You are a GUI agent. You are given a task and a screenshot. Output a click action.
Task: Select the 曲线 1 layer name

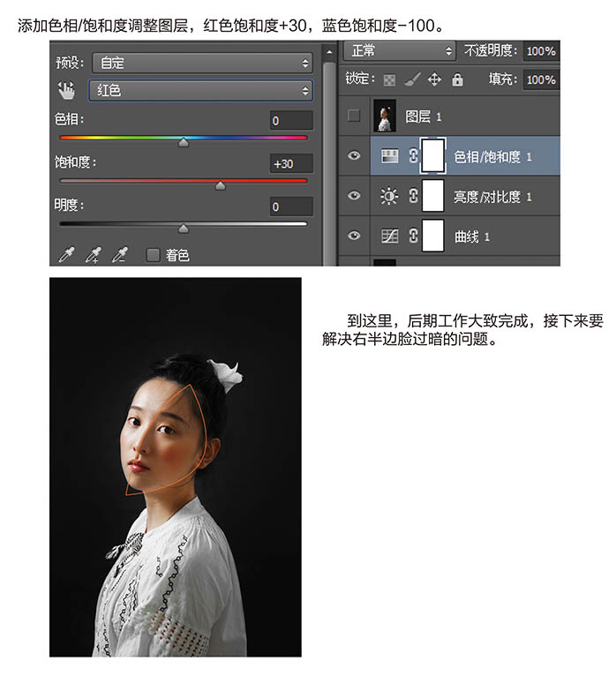tap(472, 237)
